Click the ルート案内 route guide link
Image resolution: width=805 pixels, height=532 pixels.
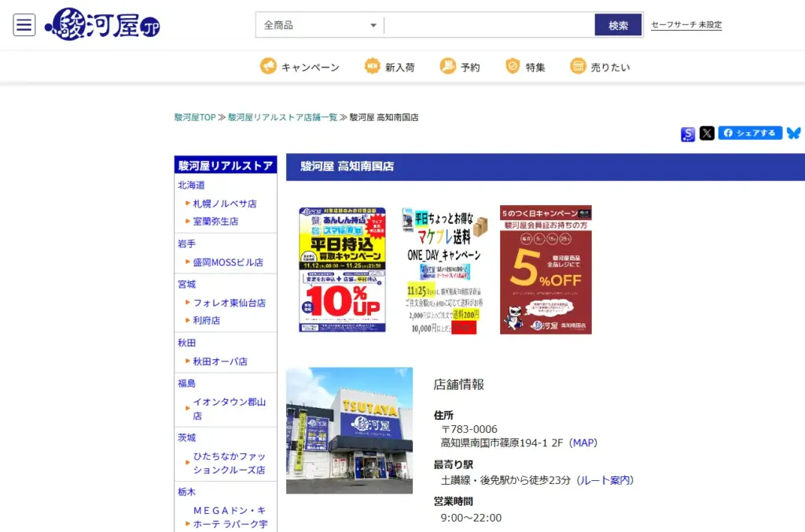(x=605, y=480)
